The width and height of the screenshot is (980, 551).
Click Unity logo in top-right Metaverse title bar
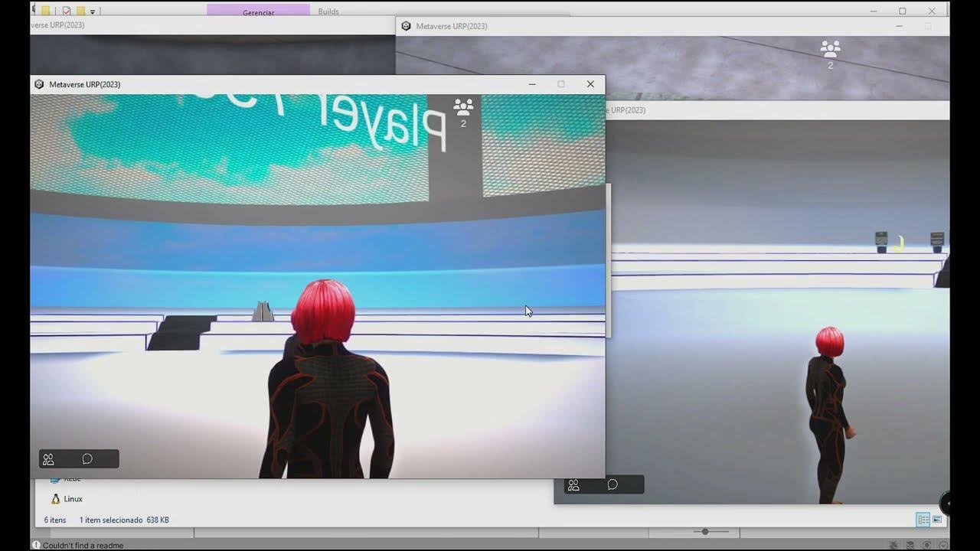point(407,26)
